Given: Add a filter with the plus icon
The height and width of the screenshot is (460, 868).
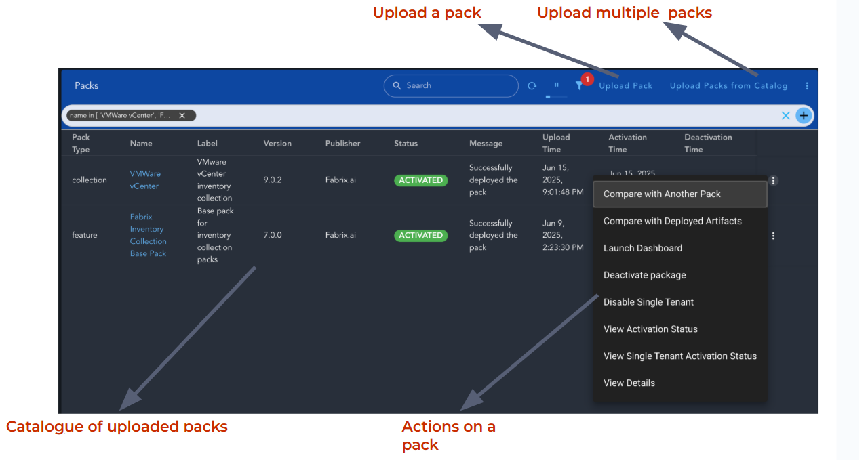Looking at the screenshot, I should point(804,116).
